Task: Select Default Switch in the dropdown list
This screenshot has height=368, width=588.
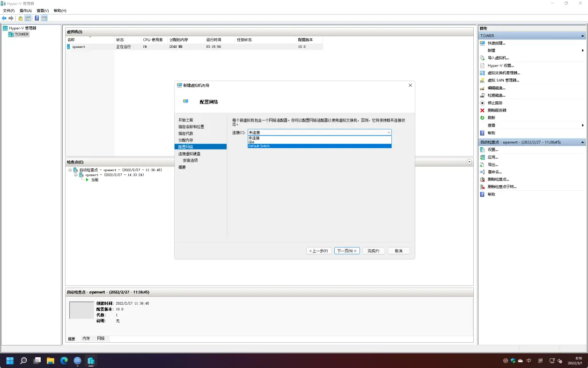Action: click(320, 146)
